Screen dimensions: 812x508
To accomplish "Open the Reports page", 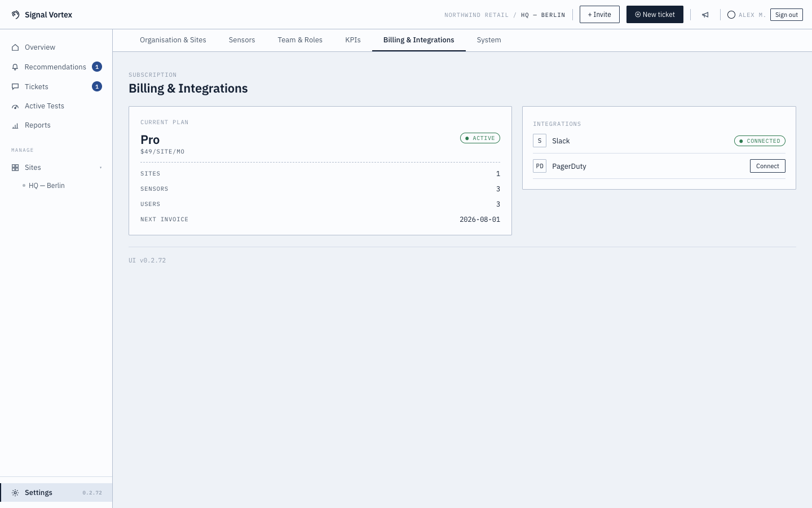I will click(56, 125).
